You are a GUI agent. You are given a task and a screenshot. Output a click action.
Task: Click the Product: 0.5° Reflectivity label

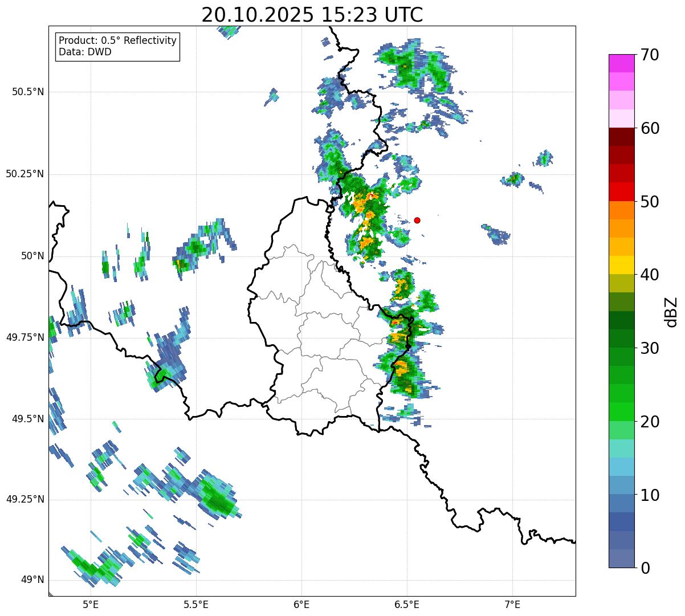coord(118,41)
